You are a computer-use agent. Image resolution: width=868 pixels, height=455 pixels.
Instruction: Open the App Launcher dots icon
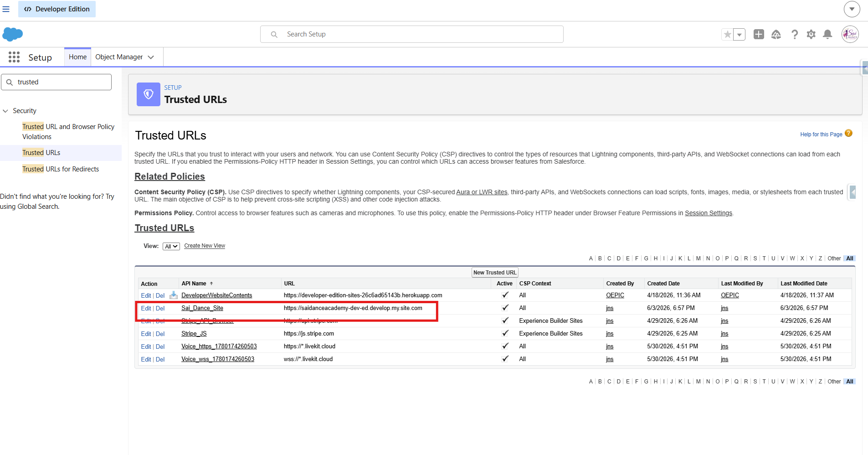click(14, 57)
